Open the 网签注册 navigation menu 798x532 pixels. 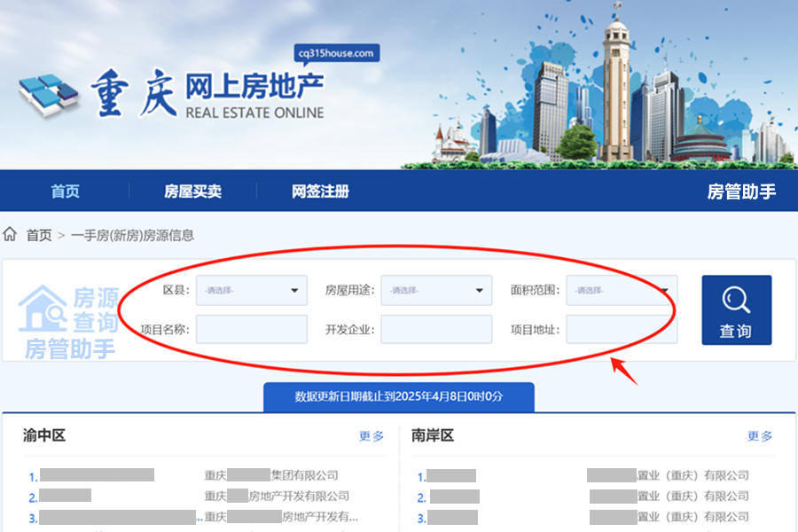click(319, 190)
